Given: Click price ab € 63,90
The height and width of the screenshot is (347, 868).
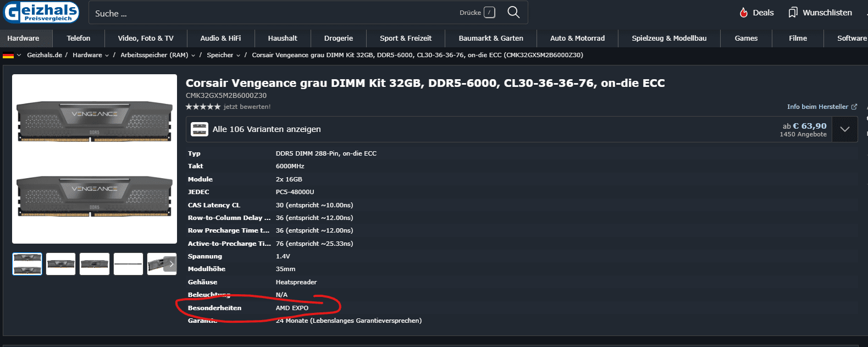Looking at the screenshot, I should (x=804, y=126).
